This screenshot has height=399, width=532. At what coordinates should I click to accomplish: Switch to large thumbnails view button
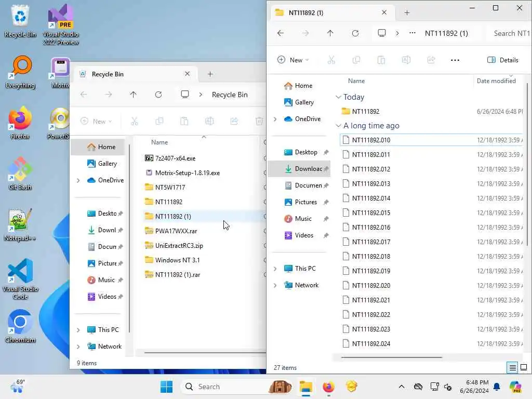point(524,367)
